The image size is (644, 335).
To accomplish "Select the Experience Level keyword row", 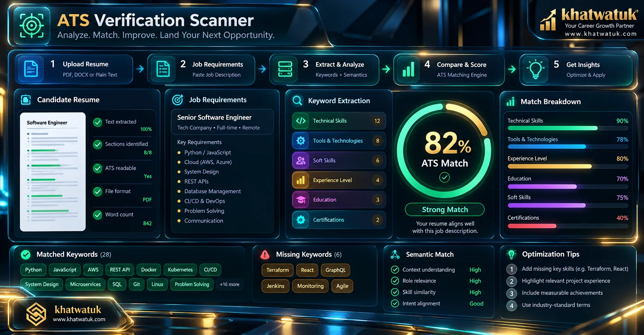I will [339, 180].
